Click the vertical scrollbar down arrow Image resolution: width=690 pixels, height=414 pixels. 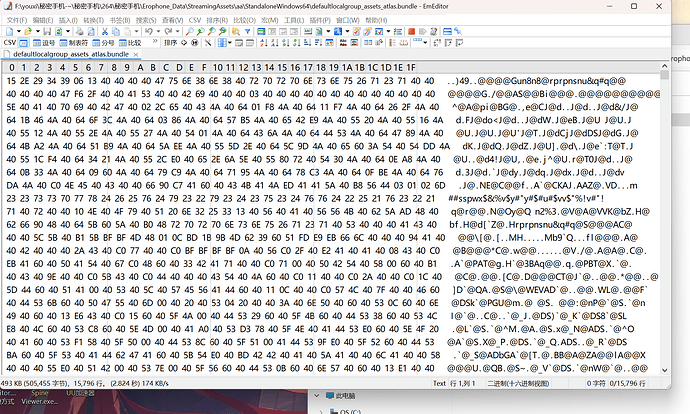click(664, 370)
